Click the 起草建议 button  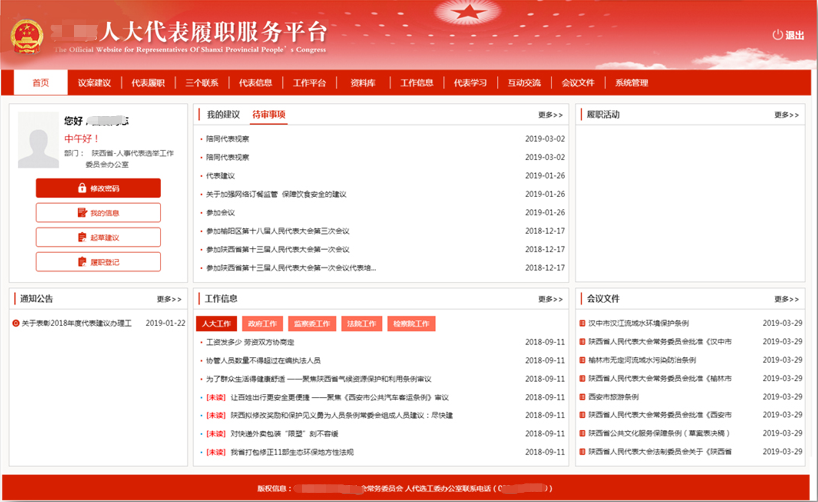(98, 237)
